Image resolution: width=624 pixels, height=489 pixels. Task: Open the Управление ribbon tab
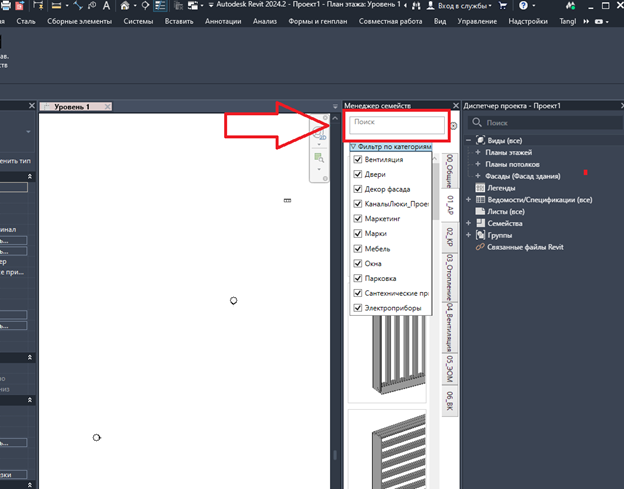[477, 21]
